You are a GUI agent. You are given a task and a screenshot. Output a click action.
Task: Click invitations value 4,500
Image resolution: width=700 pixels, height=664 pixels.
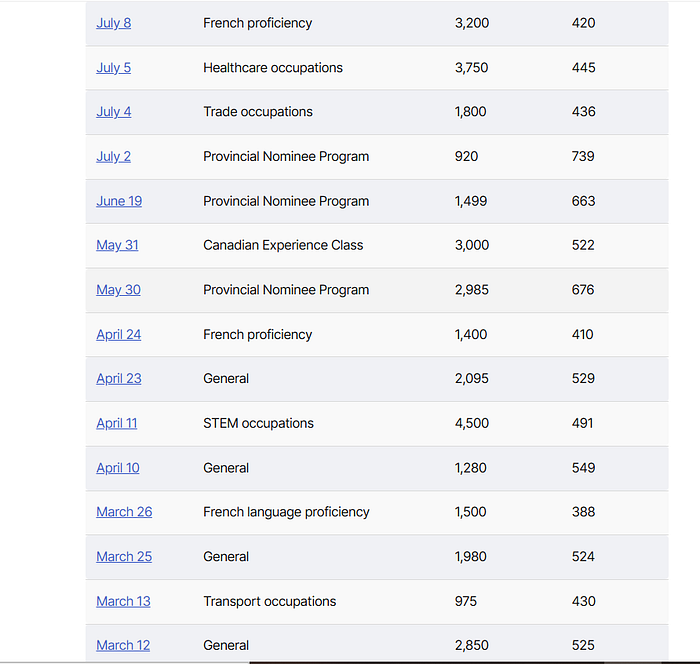pos(472,423)
